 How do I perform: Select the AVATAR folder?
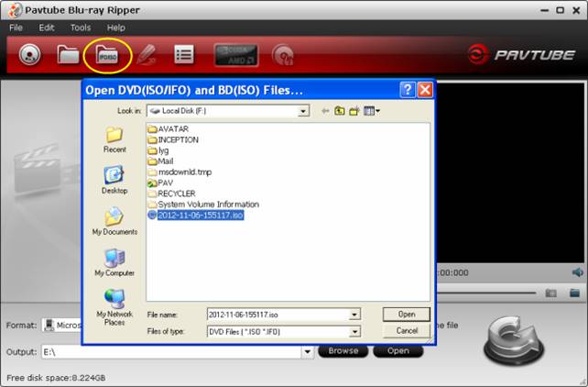(168, 129)
